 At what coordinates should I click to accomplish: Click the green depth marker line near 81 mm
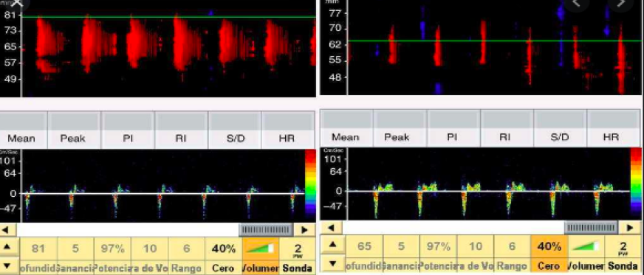click(168, 17)
